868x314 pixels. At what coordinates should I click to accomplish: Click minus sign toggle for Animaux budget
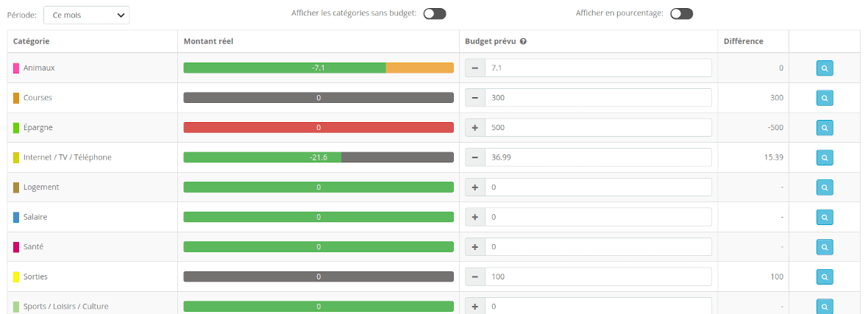pos(475,68)
